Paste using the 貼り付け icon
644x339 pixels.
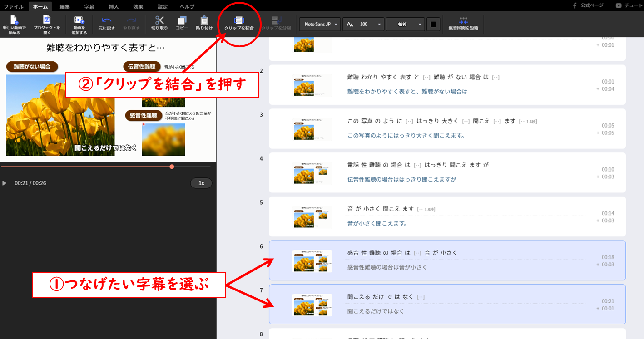point(204,24)
